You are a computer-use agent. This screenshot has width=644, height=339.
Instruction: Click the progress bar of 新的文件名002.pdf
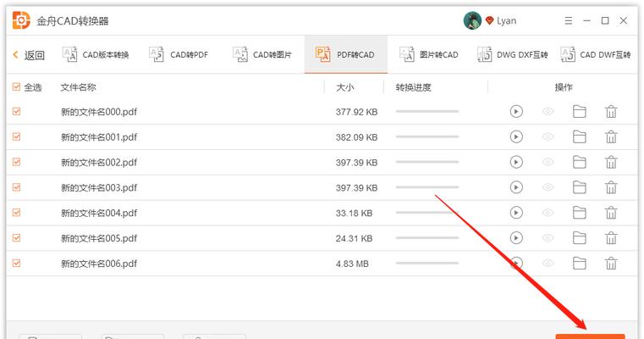click(427, 162)
